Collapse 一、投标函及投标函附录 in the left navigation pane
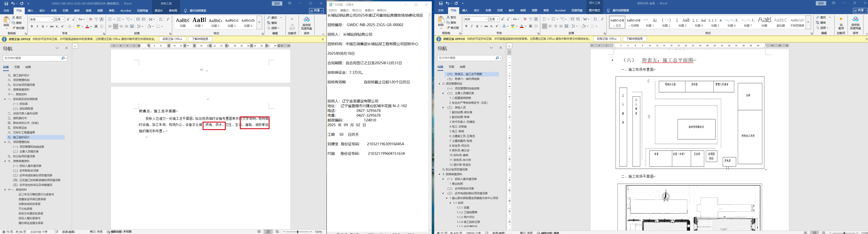 point(5,99)
